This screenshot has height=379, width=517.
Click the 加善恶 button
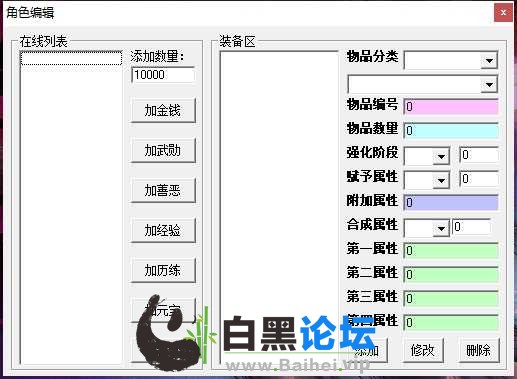click(x=163, y=190)
